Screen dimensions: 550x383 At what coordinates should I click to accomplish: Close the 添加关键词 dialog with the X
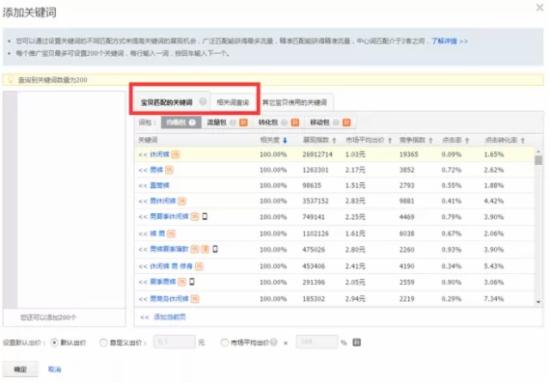[x=540, y=7]
